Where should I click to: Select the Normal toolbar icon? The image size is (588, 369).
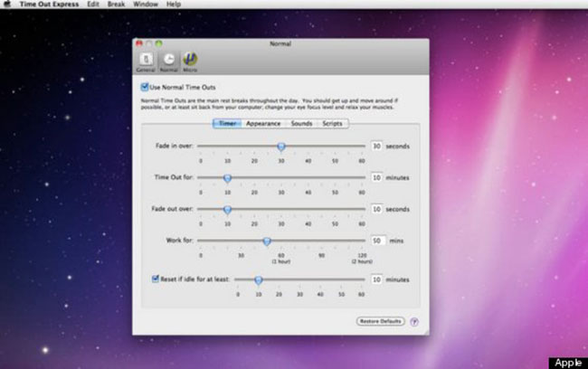(x=169, y=62)
